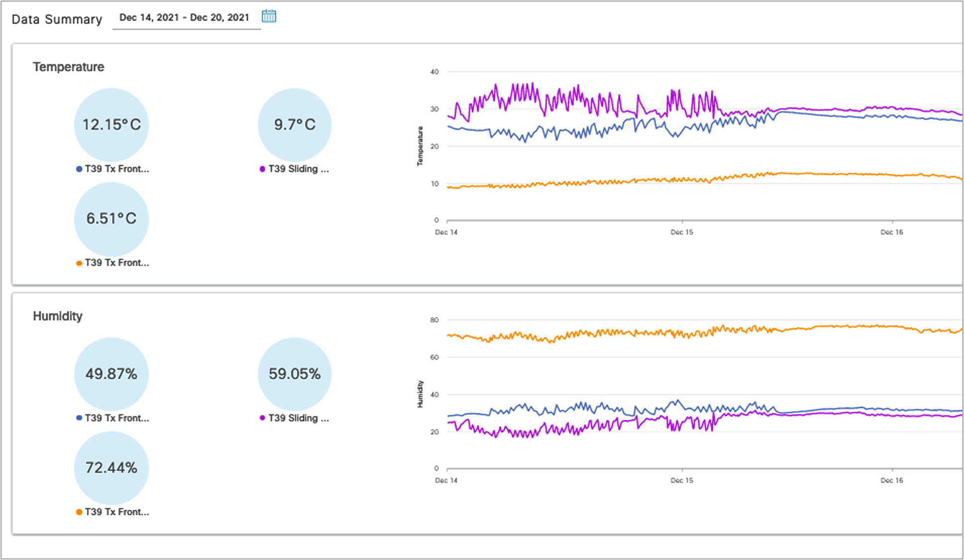Click the Humidity section heading
This screenshot has width=964, height=560.
58,317
